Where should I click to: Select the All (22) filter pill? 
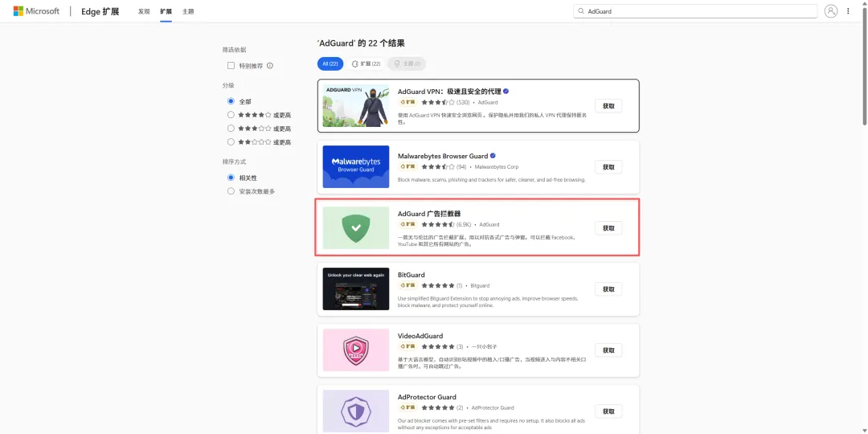point(330,63)
